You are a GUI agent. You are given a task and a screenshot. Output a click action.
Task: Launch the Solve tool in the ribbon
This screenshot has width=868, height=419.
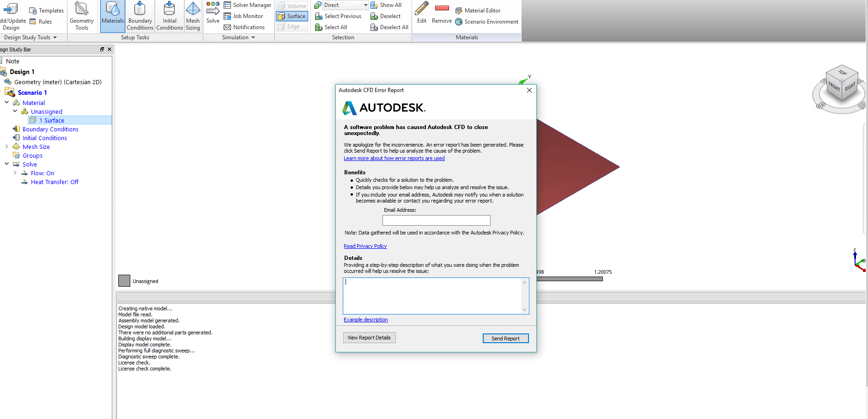213,13
